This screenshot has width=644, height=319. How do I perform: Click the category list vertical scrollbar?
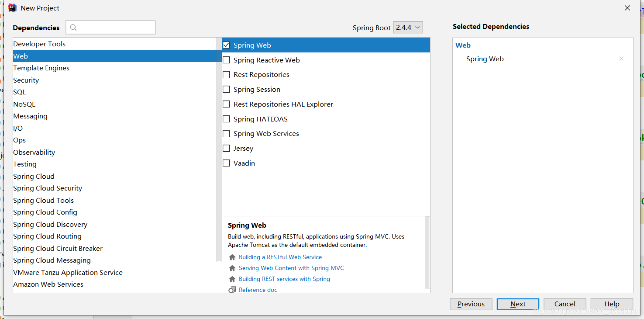click(x=219, y=151)
